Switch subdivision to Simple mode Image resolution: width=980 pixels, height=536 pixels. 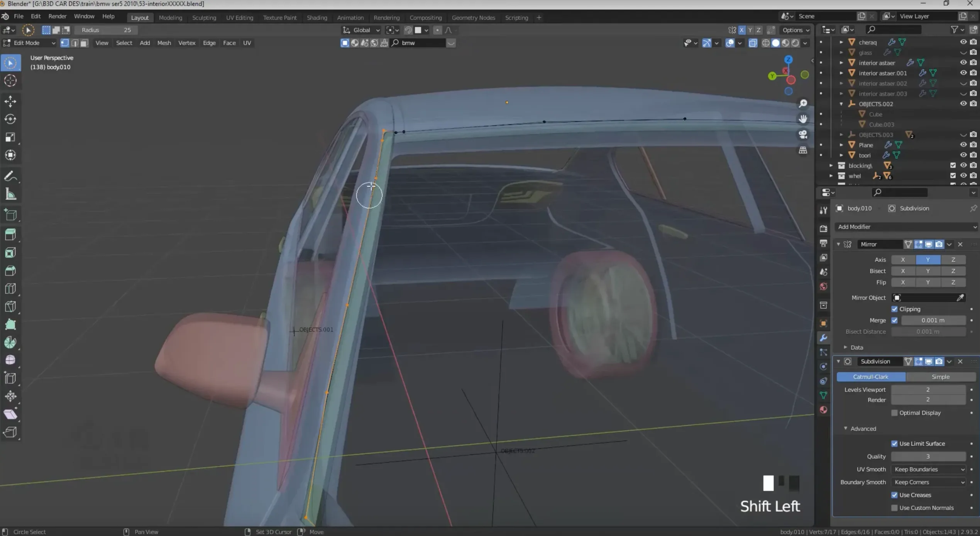(x=940, y=377)
